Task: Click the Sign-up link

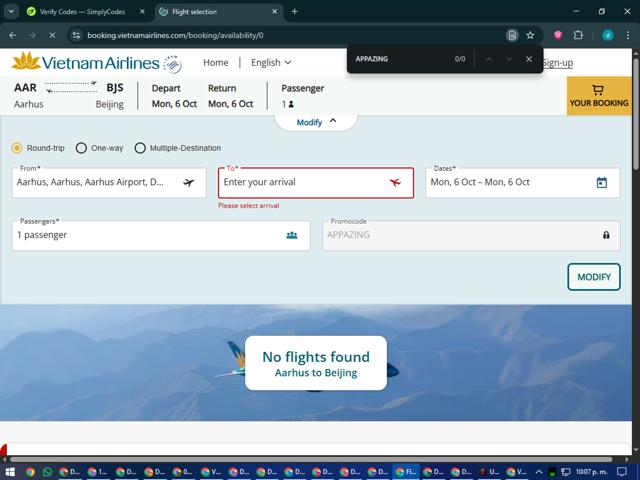Action: coord(558,62)
